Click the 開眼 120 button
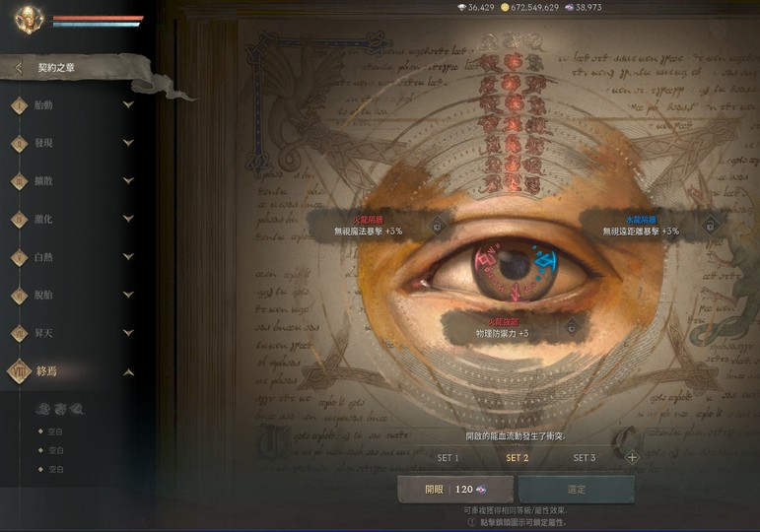The height and width of the screenshot is (532, 760). coord(455,490)
